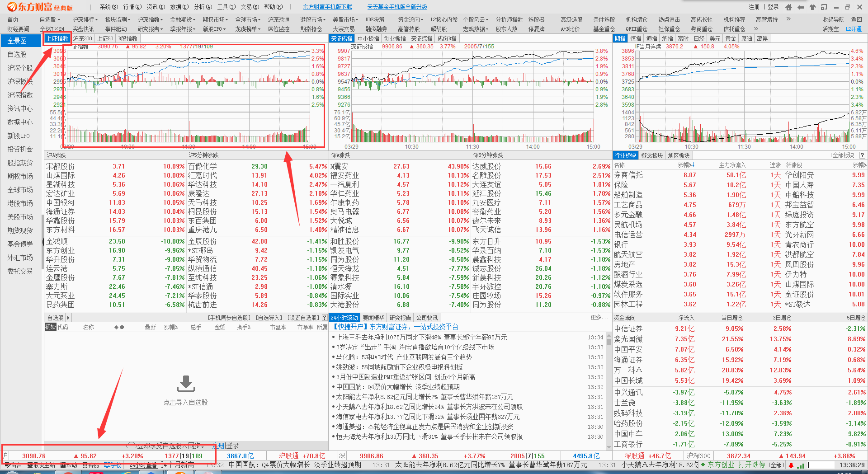Image resolution: width=868 pixels, height=474 pixels.
Task: Expand the 资金流向 toolbar dropdown
Action: click(x=410, y=19)
